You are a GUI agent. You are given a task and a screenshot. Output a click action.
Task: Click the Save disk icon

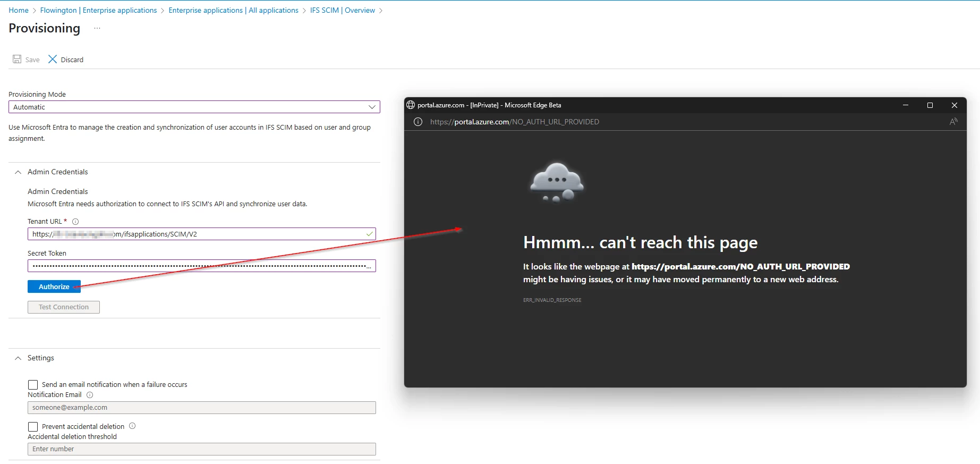[x=17, y=59]
